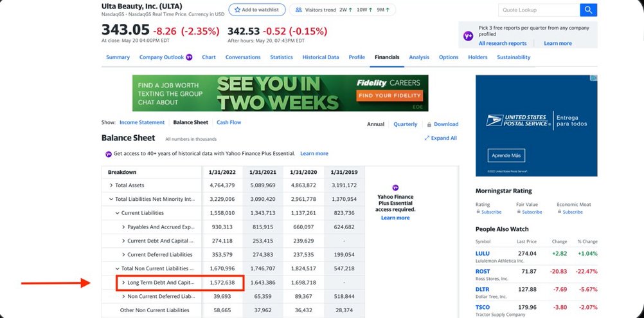Click the blue search magnifier button

(588, 10)
